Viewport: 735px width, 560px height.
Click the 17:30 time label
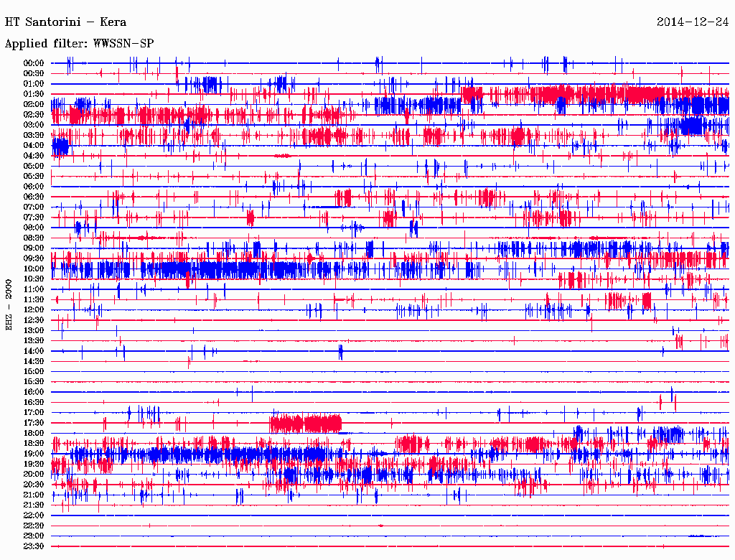pos(34,423)
